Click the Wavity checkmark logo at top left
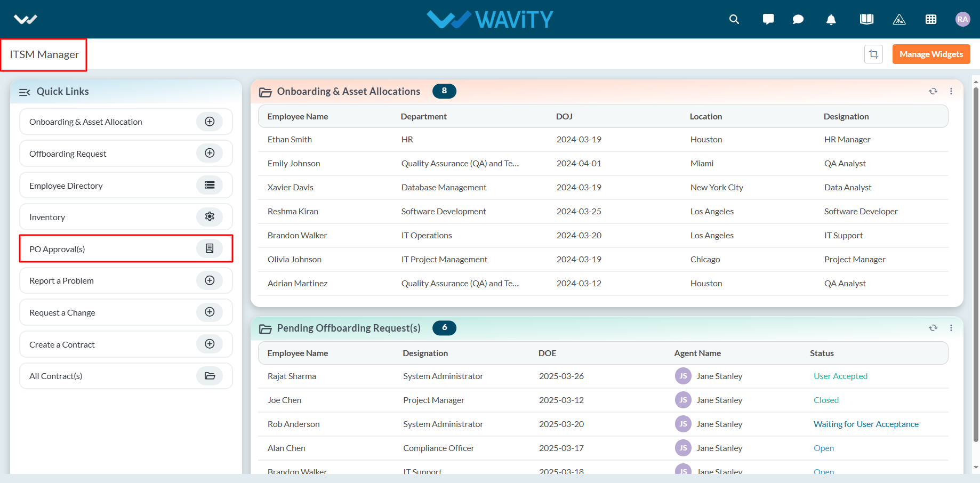Screen dimensions: 980x483 click(x=25, y=19)
